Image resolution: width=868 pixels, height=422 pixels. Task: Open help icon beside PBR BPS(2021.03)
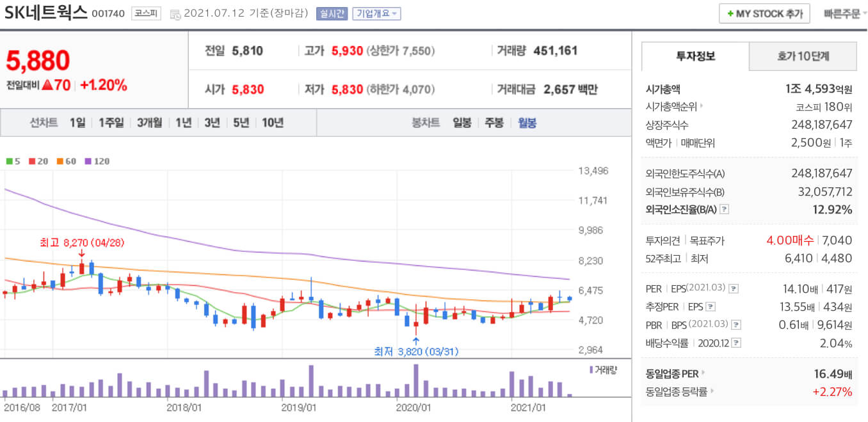pyautogui.click(x=736, y=325)
